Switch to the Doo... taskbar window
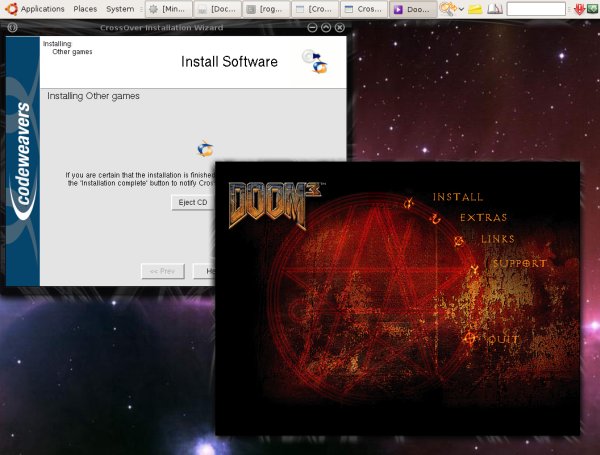This screenshot has height=455, width=600. point(413,9)
